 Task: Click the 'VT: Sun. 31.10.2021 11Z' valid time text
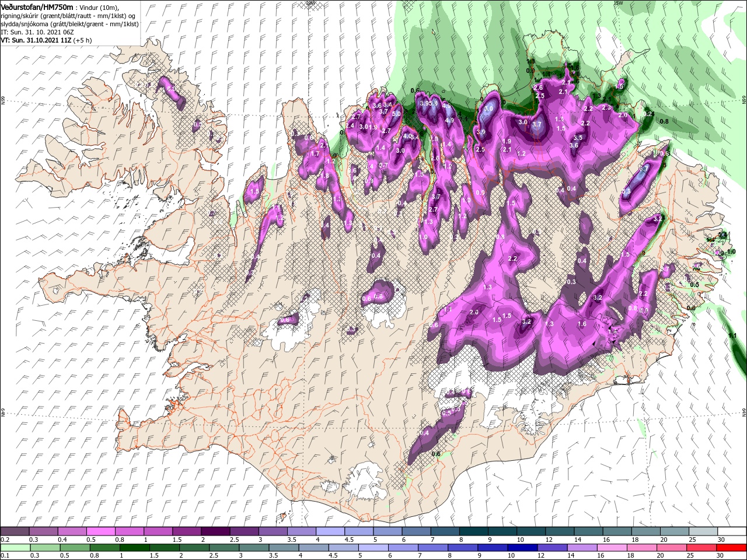click(35, 40)
